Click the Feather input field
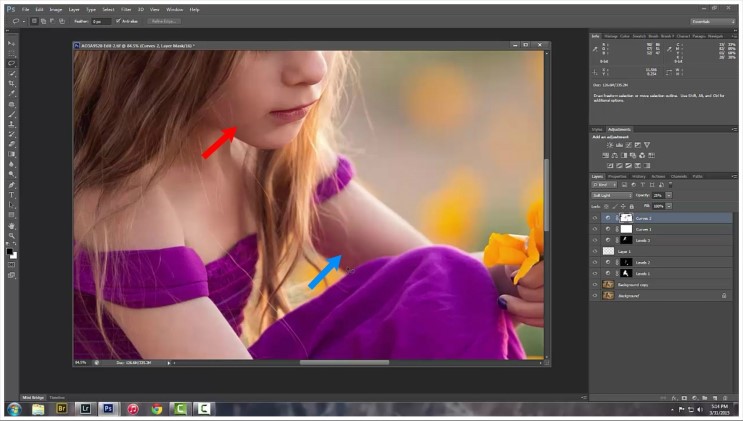Screen dimensions: 743x421 pos(101,20)
